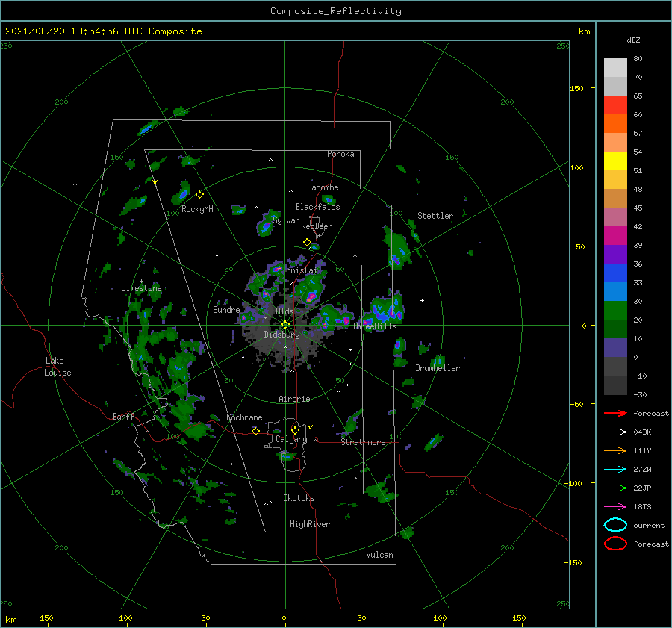This screenshot has width=672, height=628.
Task: Click the Ponoka city label
Action: [x=340, y=154]
